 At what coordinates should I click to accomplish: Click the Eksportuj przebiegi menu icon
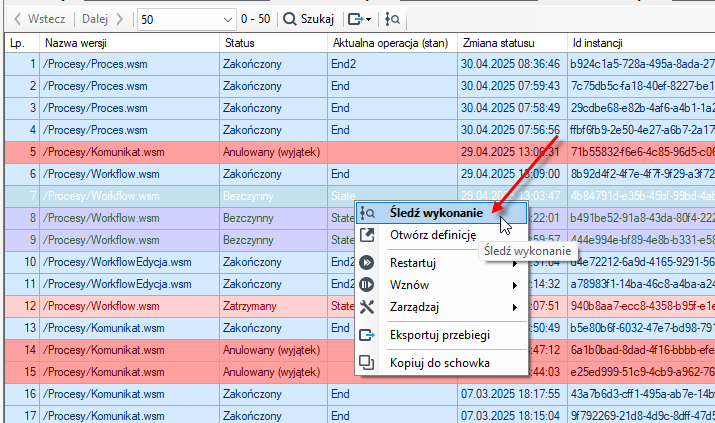367,335
